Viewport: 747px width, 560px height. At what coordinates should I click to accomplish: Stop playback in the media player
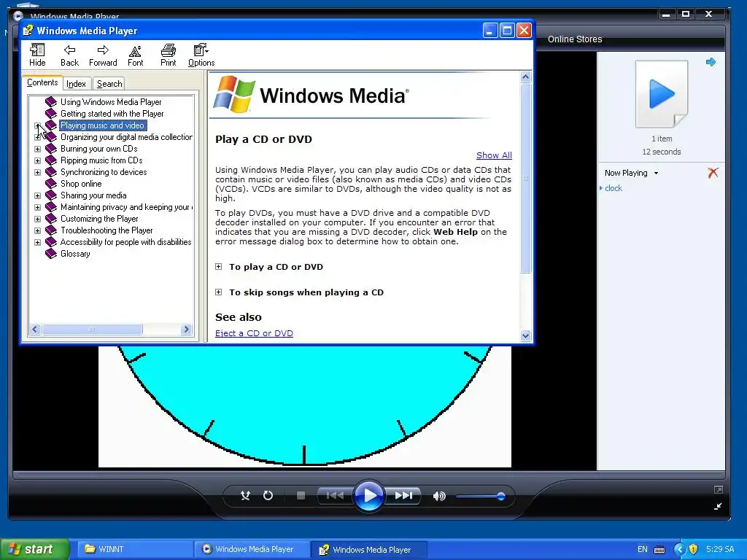tap(301, 496)
